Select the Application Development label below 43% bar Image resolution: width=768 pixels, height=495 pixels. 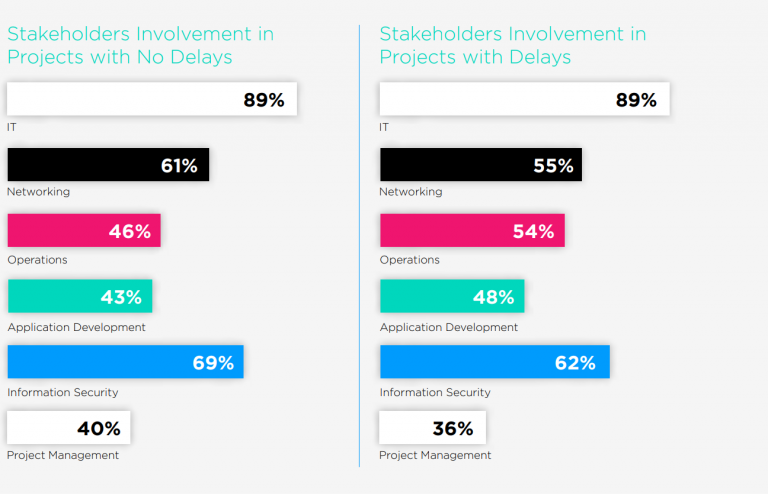76,327
